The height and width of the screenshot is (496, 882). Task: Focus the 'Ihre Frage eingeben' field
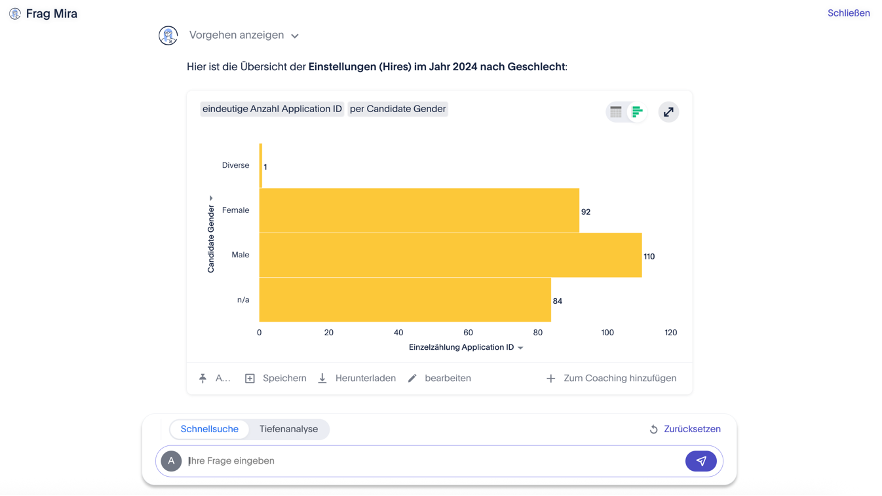click(x=430, y=461)
